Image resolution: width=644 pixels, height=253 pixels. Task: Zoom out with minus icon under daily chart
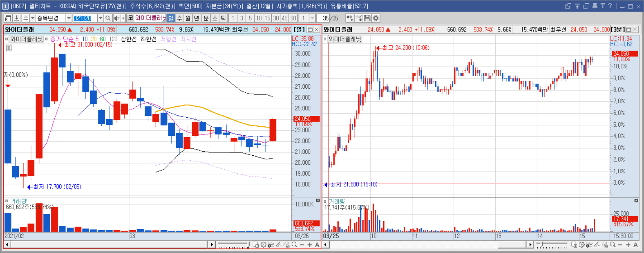tap(302, 245)
